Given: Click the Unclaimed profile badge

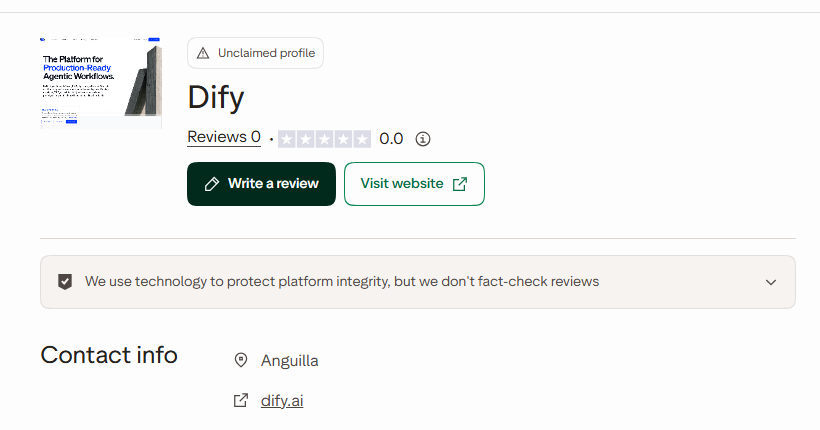Looking at the screenshot, I should [255, 53].
